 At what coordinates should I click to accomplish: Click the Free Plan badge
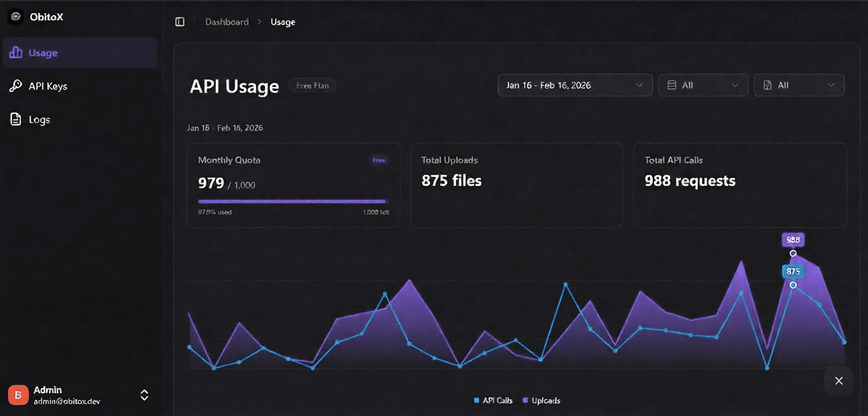[x=312, y=85]
